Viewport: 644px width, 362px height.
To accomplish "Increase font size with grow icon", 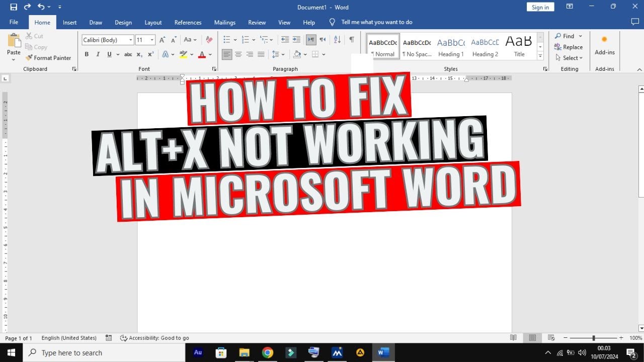I will point(162,40).
